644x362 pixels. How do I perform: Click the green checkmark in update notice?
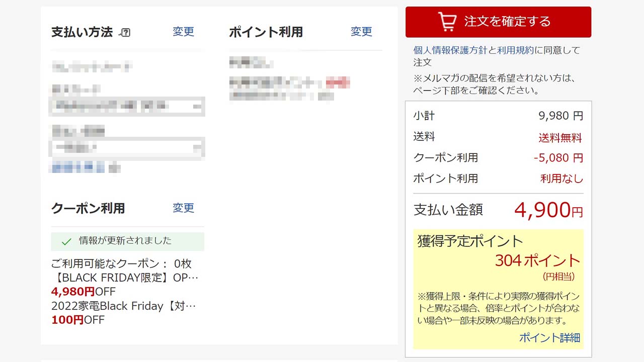(x=66, y=242)
